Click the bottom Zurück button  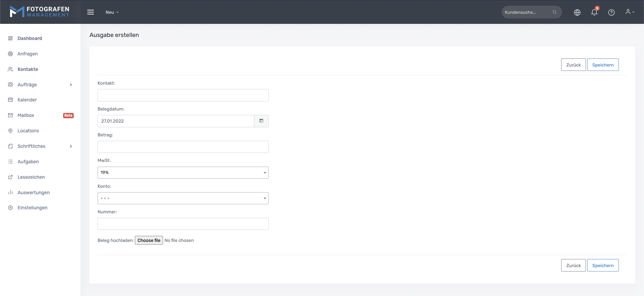573,265
